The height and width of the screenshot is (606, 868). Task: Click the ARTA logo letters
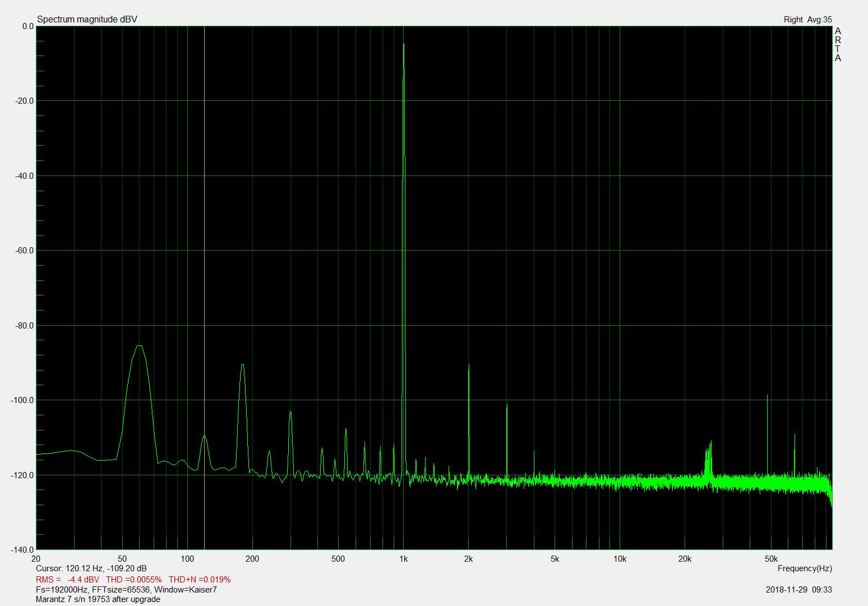pos(838,44)
